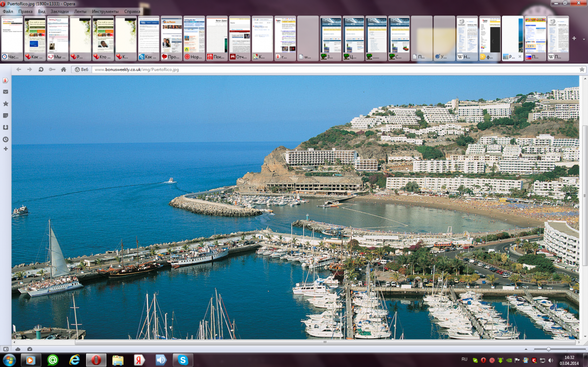Image resolution: width=588 pixels, height=367 pixels.
Task: Open the Downloads sidebar panel
Action: [5, 127]
